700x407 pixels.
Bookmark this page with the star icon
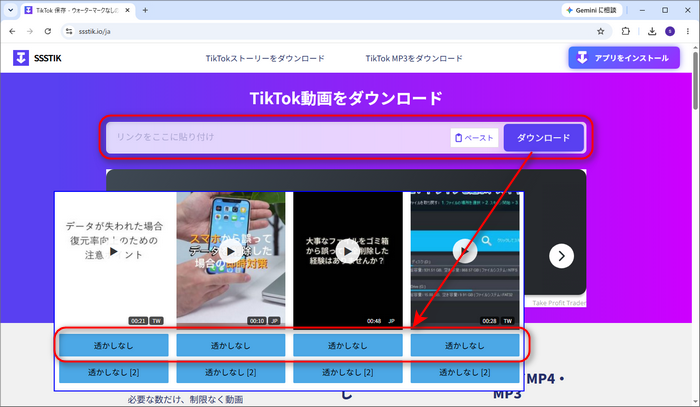point(600,31)
